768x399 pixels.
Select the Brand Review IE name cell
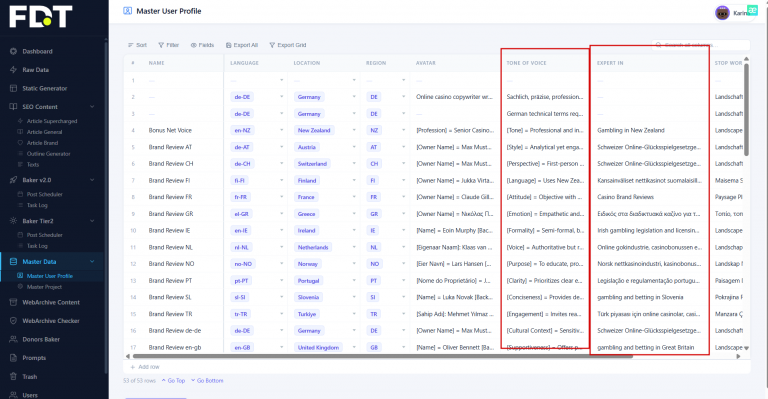169,231
